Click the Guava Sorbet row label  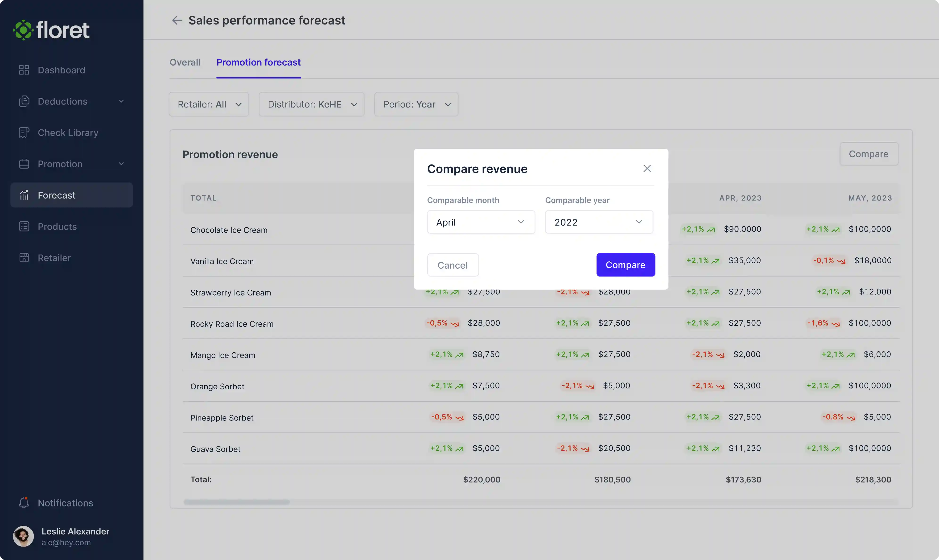[x=215, y=449]
